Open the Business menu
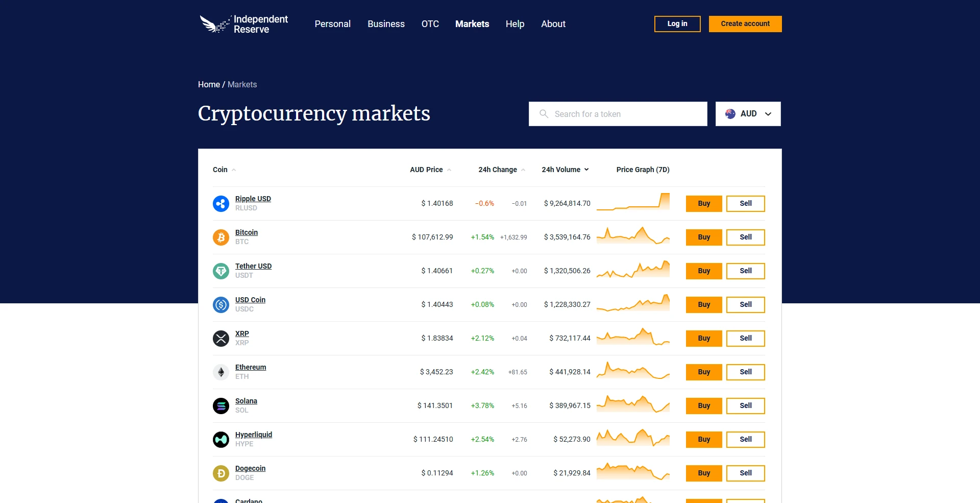This screenshot has height=503, width=980. click(x=386, y=24)
